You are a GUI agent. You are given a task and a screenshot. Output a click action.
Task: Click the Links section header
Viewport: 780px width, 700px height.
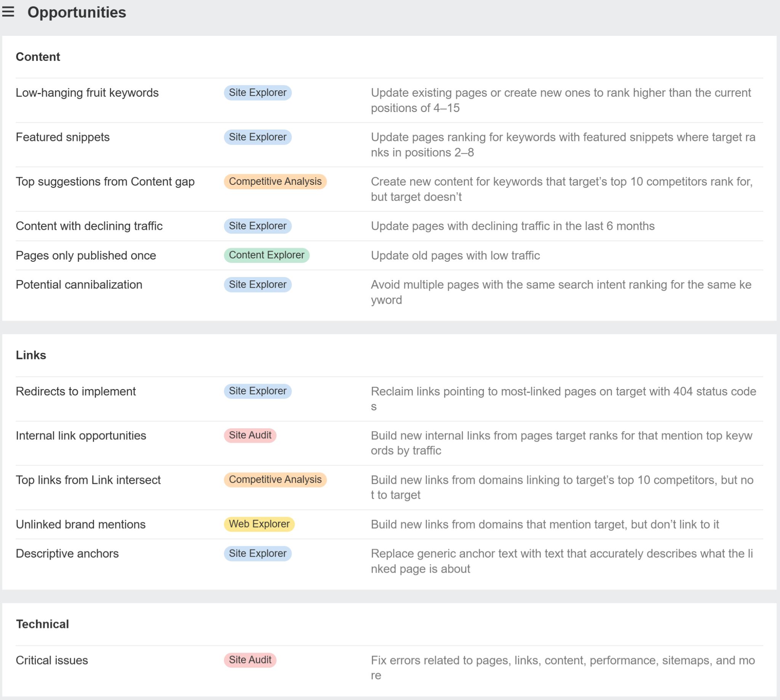point(31,355)
